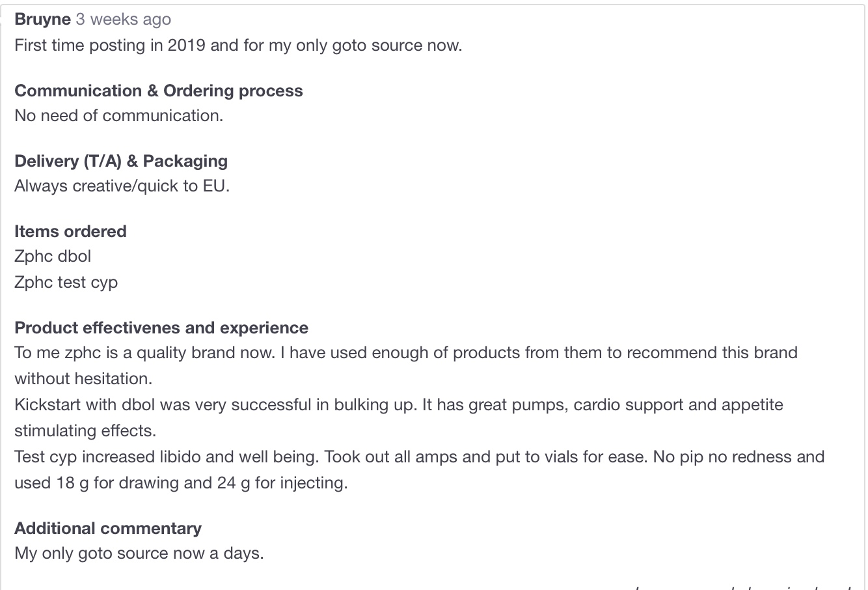Click the sentence starting 'Test cyp increased libido'
The height and width of the screenshot is (590, 868).
tap(419, 457)
